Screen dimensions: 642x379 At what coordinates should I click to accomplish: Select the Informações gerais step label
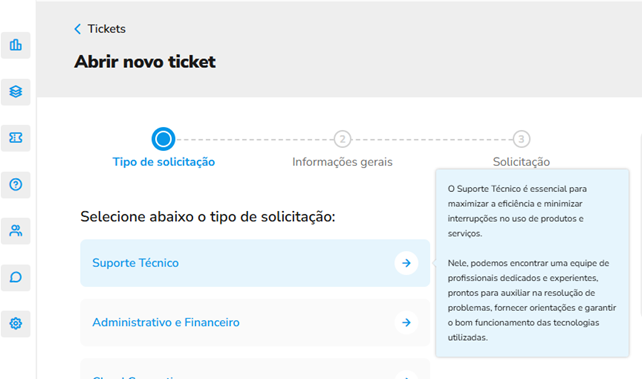point(342,162)
